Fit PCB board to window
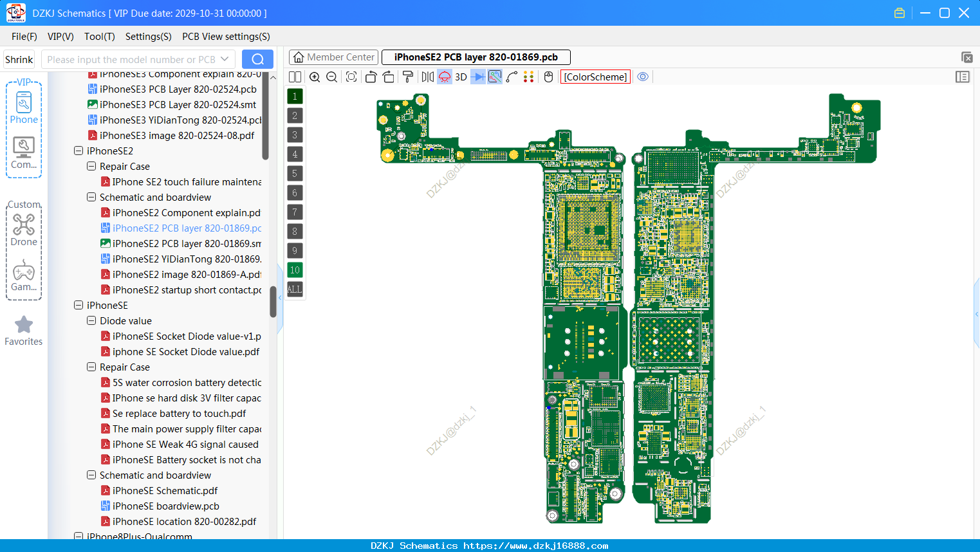The height and width of the screenshot is (552, 980). 351,77
